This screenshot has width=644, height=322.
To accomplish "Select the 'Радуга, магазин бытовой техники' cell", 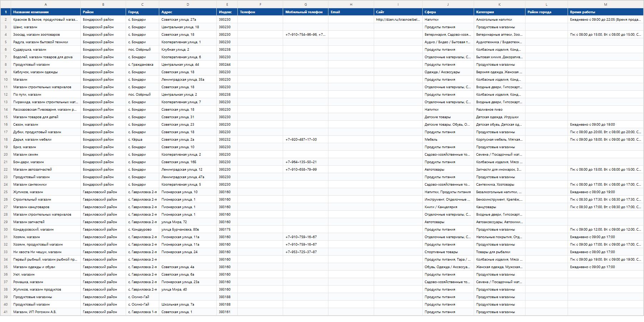I will click(x=46, y=42).
